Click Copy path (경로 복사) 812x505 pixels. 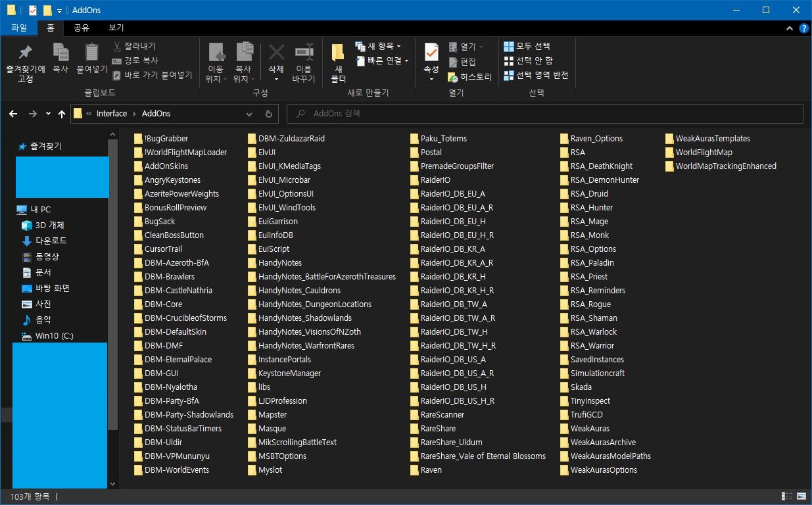click(135, 60)
